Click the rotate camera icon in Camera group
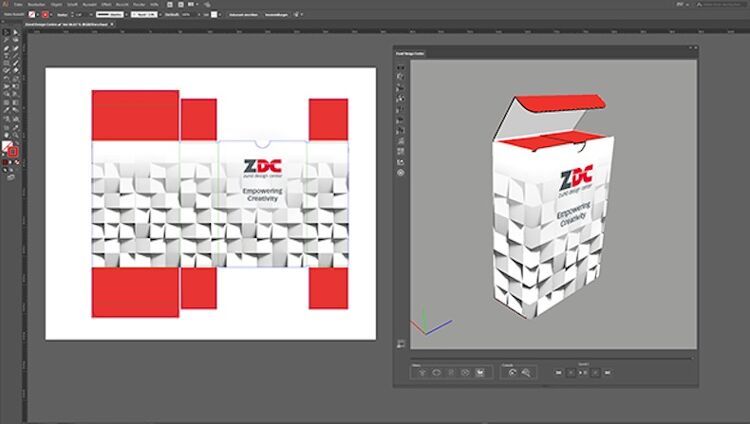The image size is (750, 424). pos(512,372)
